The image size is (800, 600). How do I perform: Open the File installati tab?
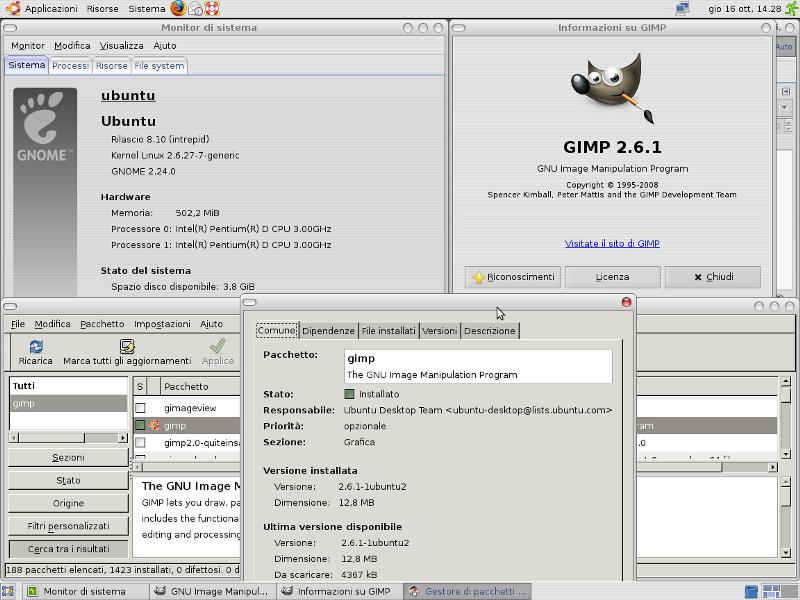388,331
